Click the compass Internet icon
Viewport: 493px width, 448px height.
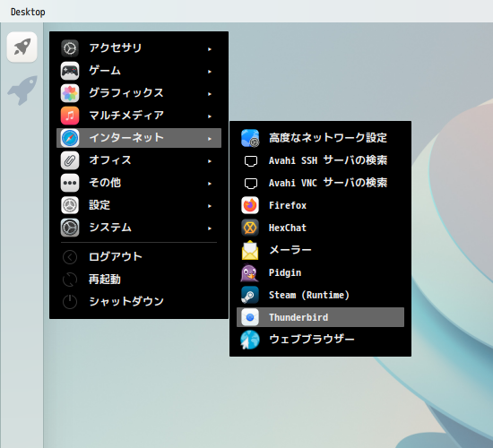click(70, 138)
